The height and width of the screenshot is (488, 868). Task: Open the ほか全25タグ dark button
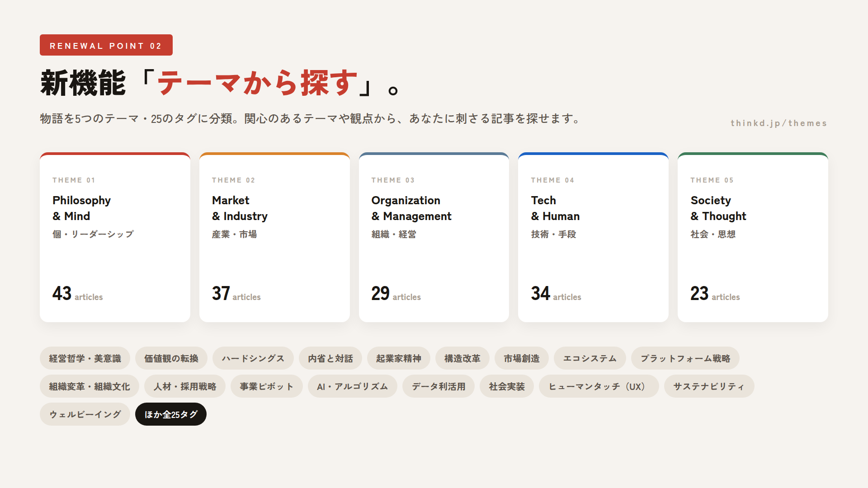pos(171,414)
